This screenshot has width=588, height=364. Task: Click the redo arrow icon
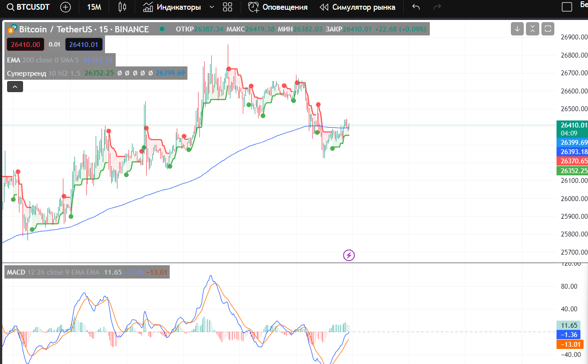[x=437, y=7]
